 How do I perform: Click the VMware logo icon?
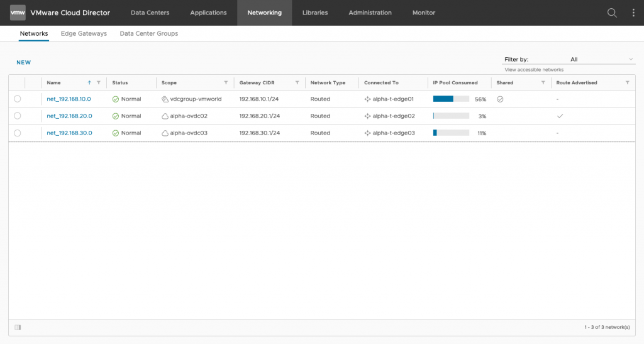click(x=18, y=13)
